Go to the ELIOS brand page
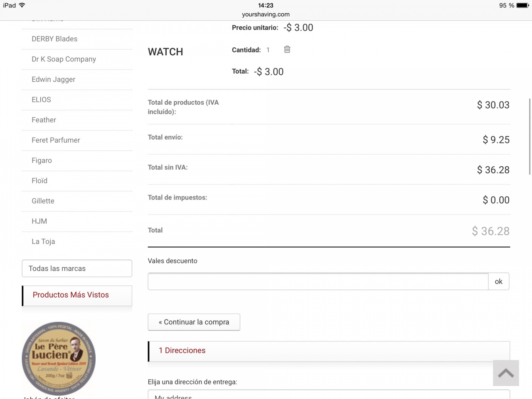Image resolution: width=532 pixels, height=399 pixels. click(41, 100)
